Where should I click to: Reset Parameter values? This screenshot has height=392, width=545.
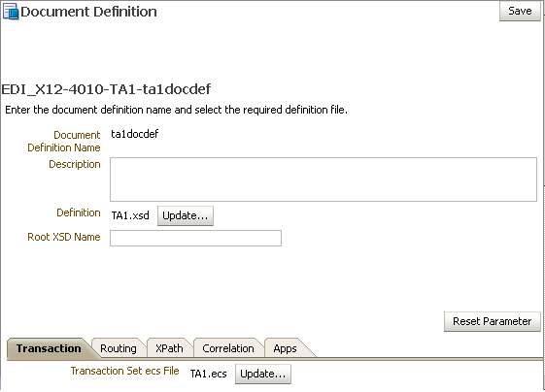(493, 321)
